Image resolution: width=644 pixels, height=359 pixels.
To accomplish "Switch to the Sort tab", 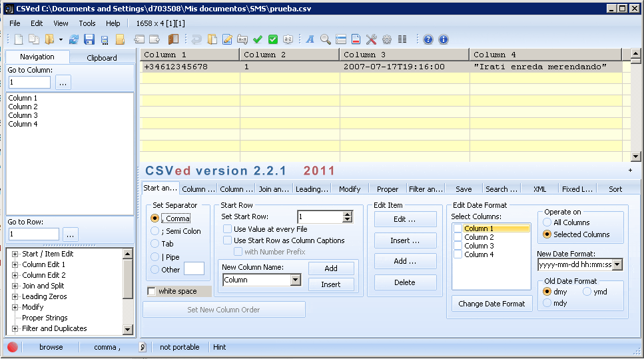I will pos(615,189).
